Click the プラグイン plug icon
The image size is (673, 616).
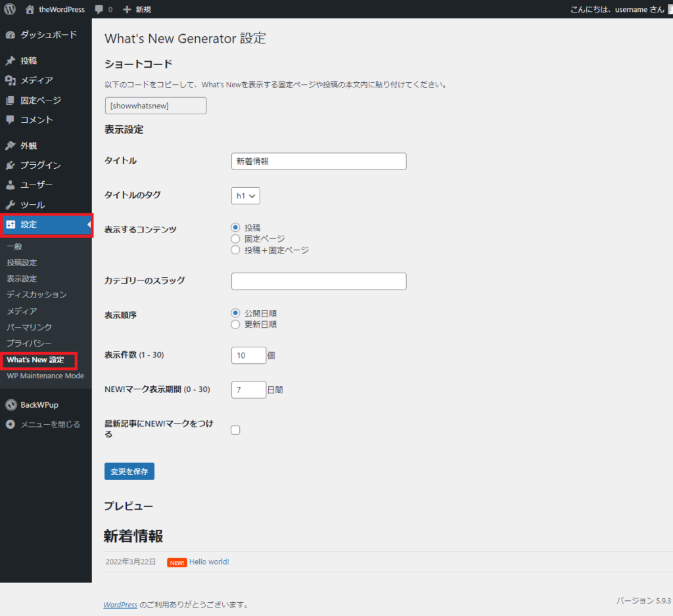[11, 165]
